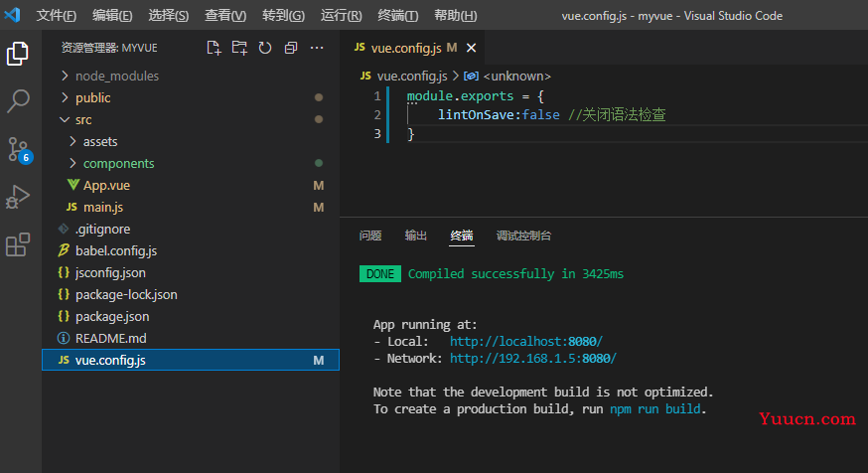
Task: Open the Search view in activity bar
Action: tap(18, 101)
